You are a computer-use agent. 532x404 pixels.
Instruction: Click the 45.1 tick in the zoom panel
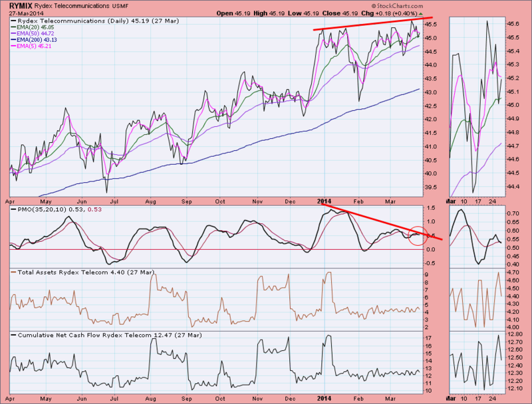click(x=512, y=92)
